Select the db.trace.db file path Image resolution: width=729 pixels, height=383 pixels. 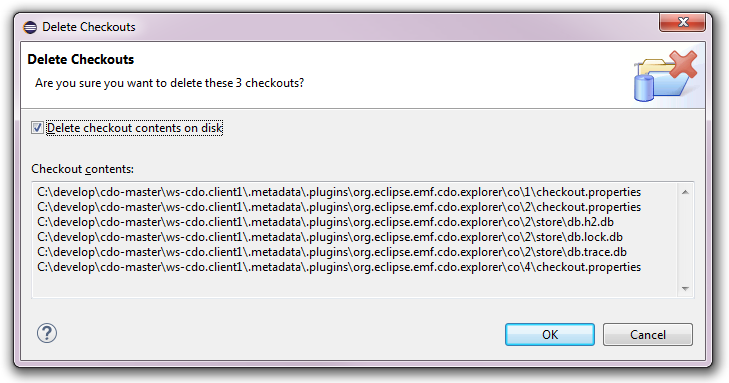coord(332,251)
